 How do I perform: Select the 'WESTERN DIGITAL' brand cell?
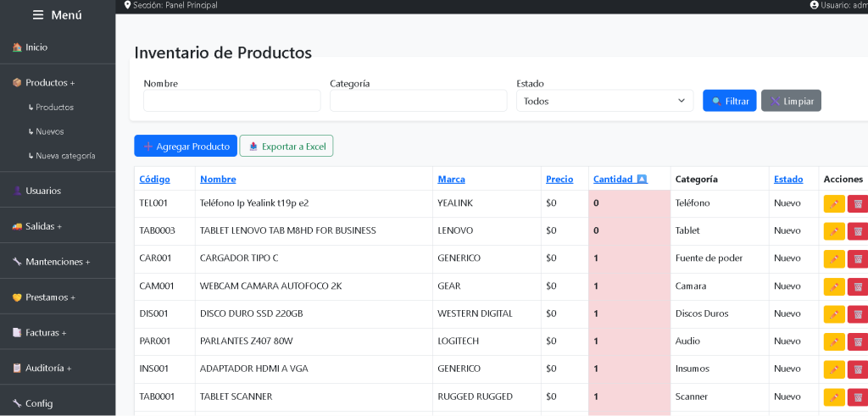tap(487, 314)
